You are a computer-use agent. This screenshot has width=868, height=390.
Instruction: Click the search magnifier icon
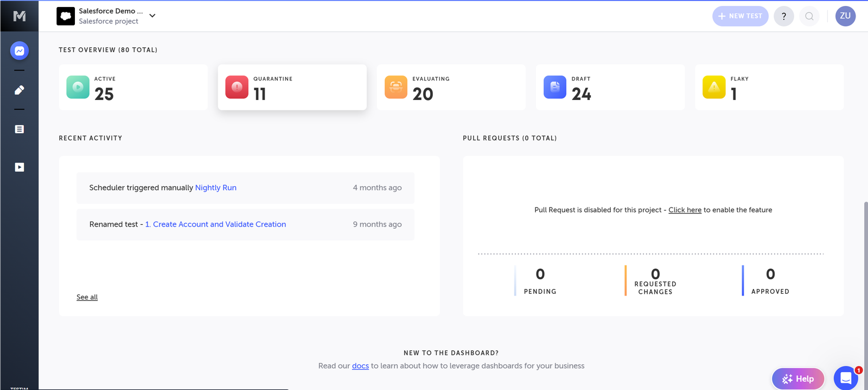click(x=809, y=16)
